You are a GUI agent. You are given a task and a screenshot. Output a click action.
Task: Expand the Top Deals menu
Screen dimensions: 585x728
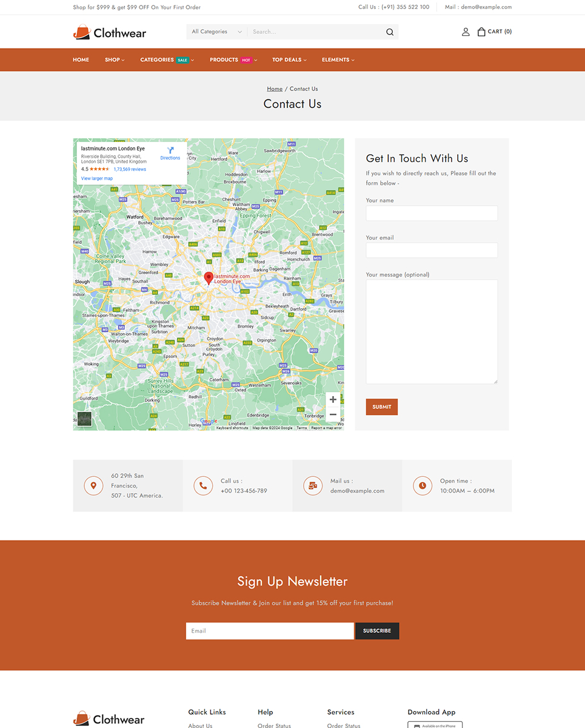coord(289,60)
